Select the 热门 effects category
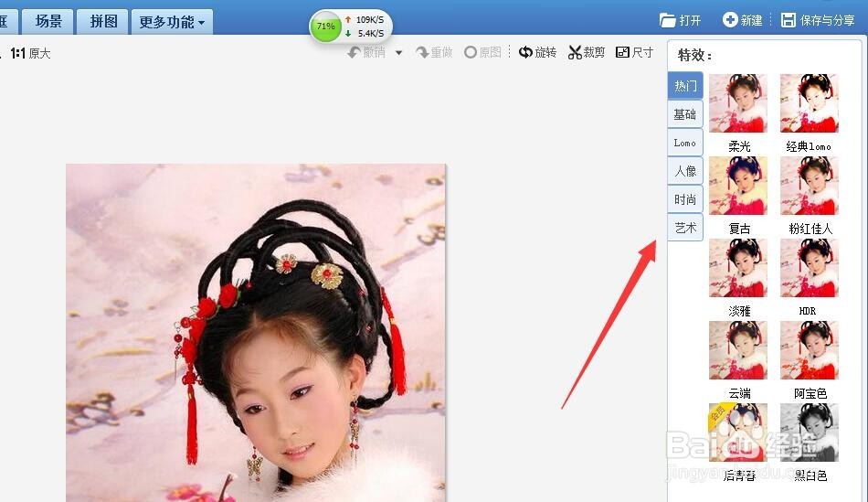 click(685, 86)
